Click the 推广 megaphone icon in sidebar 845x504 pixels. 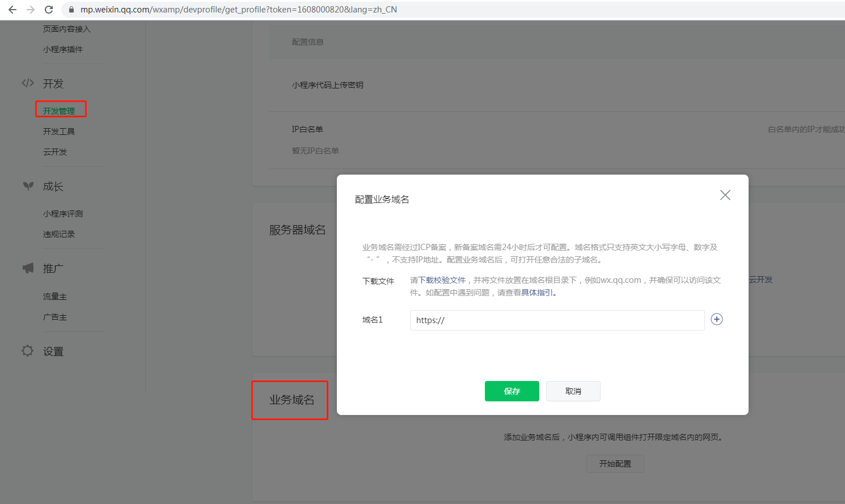tap(28, 268)
